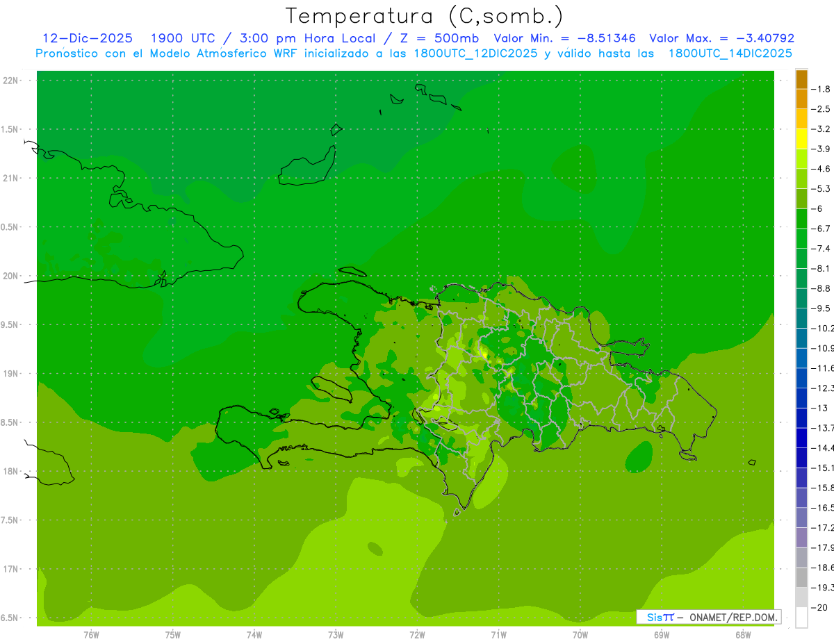Viewport: 834px width, 644px height.
Task: Click the -6.7 colorbar value
Action: 821,229
